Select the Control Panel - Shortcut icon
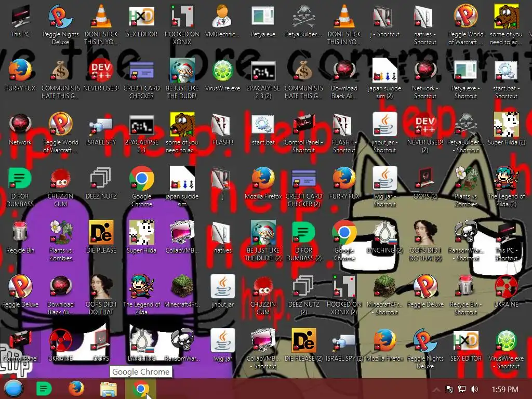The width and height of the screenshot is (532, 399). [303, 133]
